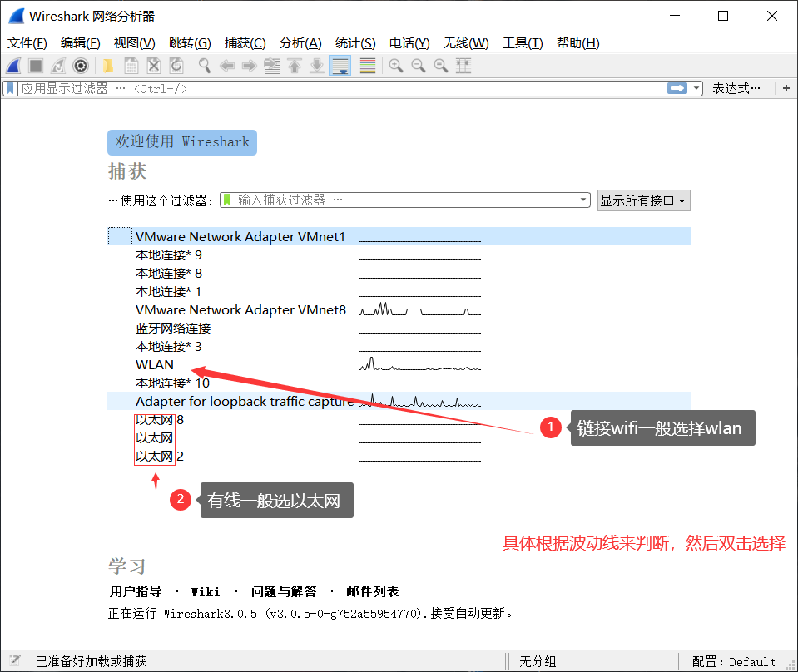The width and height of the screenshot is (798, 672).
Task: Toggle auto-scroll during live capture
Action: point(340,66)
